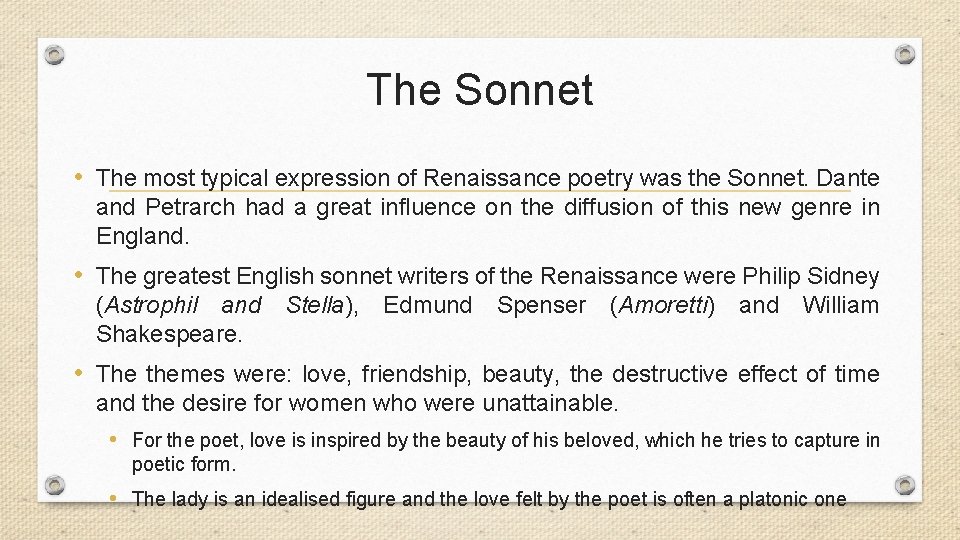This screenshot has height=540, width=960.
Task: Click the bullet marker before 'The themes were'
Action: (x=78, y=373)
